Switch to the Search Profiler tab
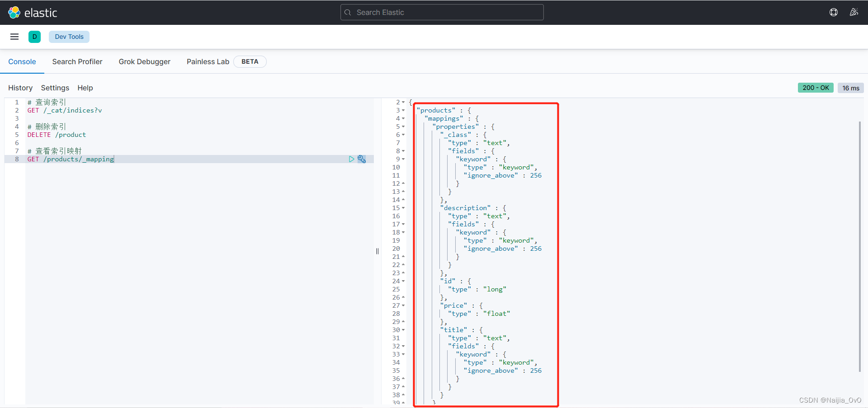The width and height of the screenshot is (868, 408). click(x=77, y=61)
